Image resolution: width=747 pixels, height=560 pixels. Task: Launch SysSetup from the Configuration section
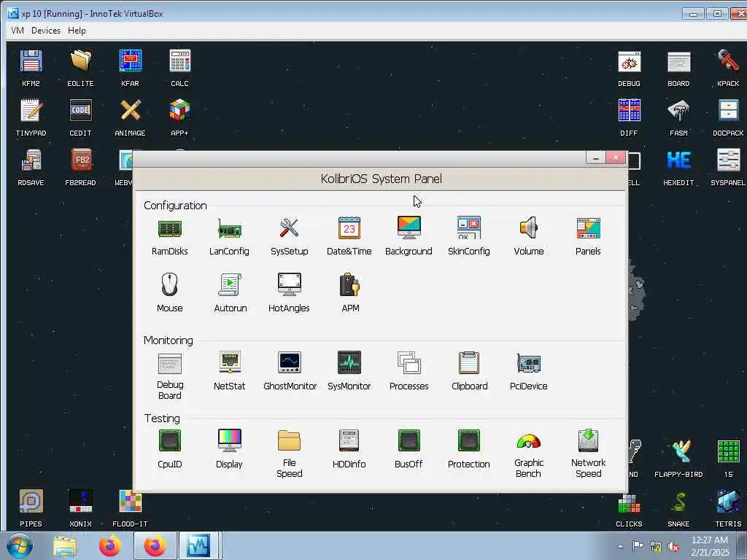289,237
